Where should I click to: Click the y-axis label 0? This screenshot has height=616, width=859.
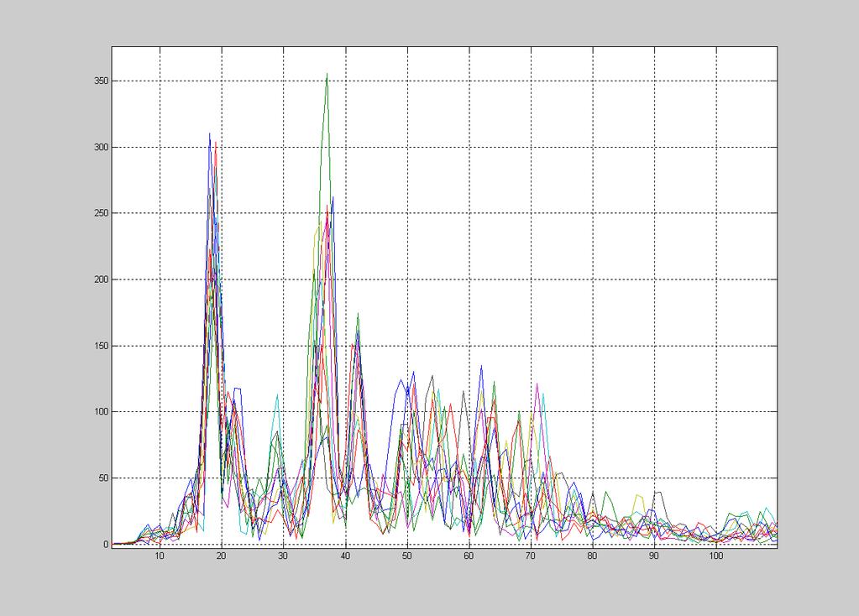105,545
